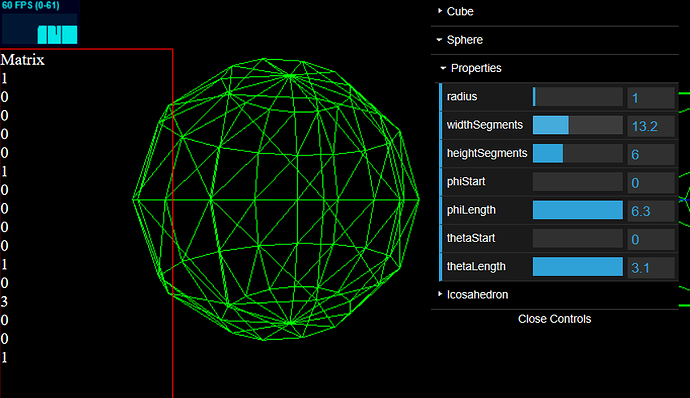Click the radius slider bar
This screenshot has width=690, height=398.
pos(578,97)
